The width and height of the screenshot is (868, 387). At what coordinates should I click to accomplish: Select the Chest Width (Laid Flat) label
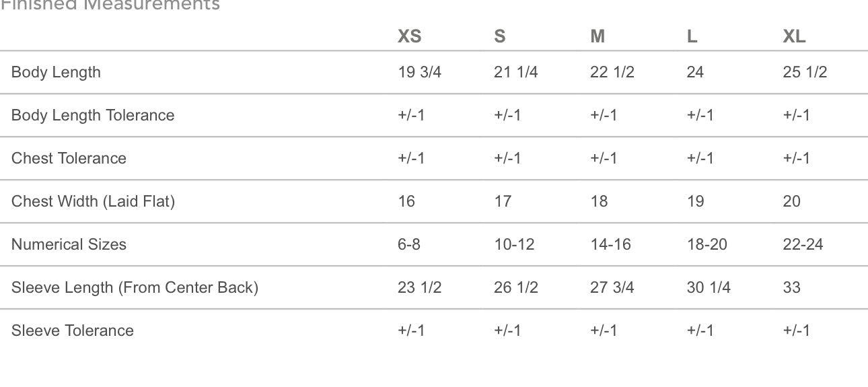click(x=93, y=201)
